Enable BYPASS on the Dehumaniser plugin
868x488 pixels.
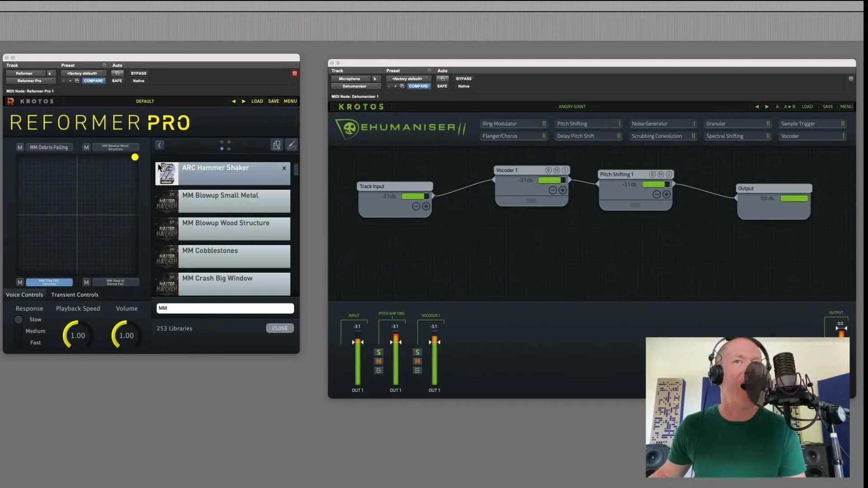[463, 79]
